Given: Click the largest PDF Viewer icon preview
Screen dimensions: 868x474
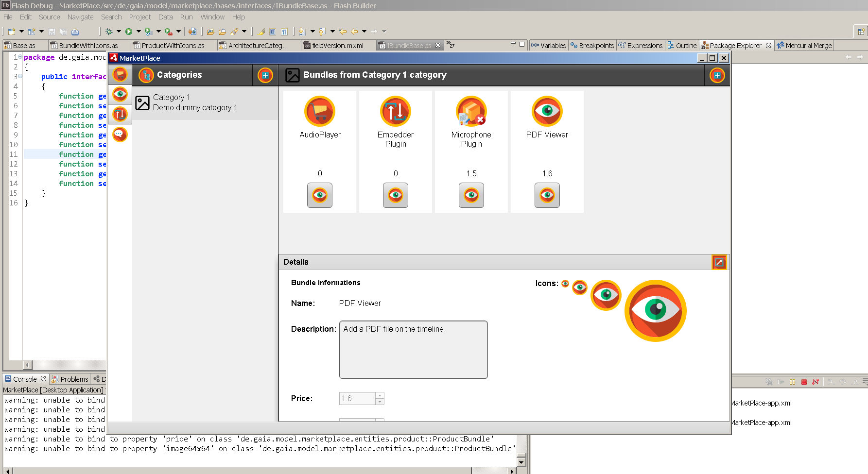Looking at the screenshot, I should click(x=656, y=311).
